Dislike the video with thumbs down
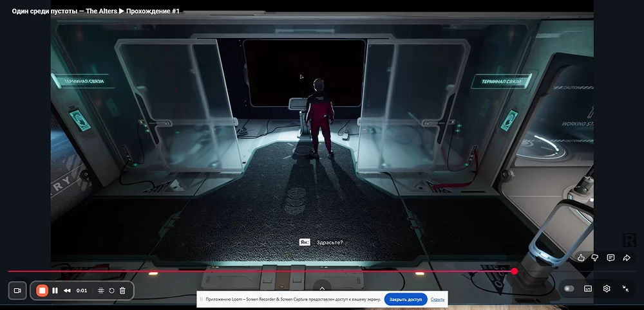The height and width of the screenshot is (310, 644). point(595,258)
